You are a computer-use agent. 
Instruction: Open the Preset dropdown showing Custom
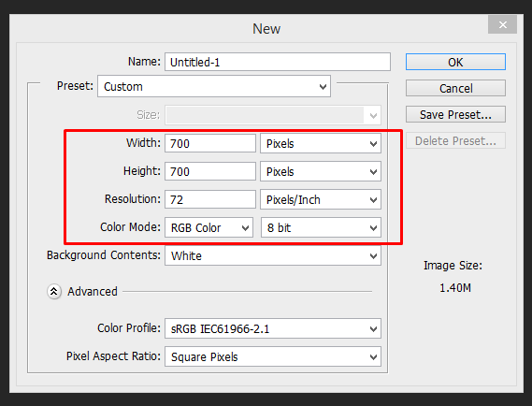pyautogui.click(x=214, y=87)
